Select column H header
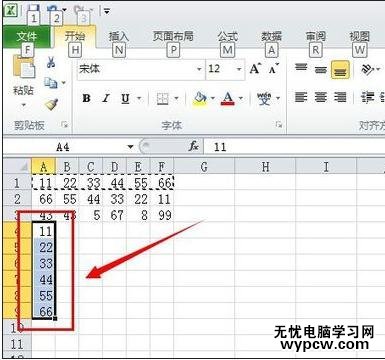The image size is (385, 360). tap(265, 167)
